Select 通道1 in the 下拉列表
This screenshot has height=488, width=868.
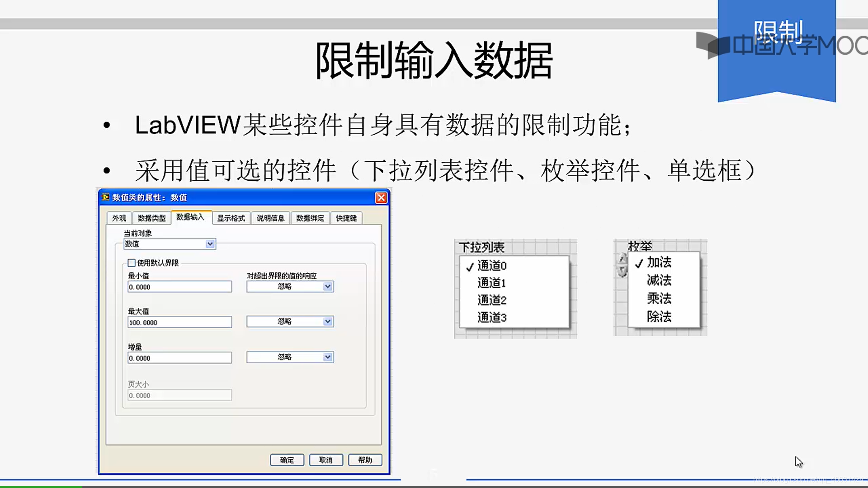click(514, 283)
